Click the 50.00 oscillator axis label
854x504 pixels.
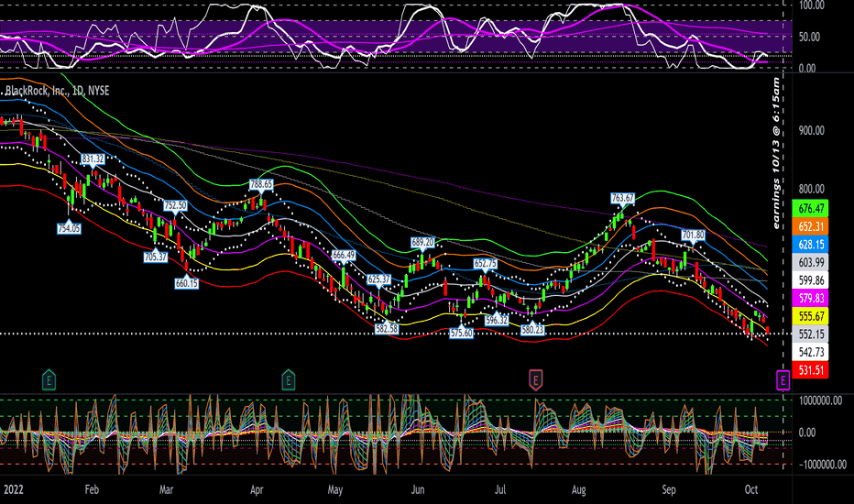[x=809, y=37]
